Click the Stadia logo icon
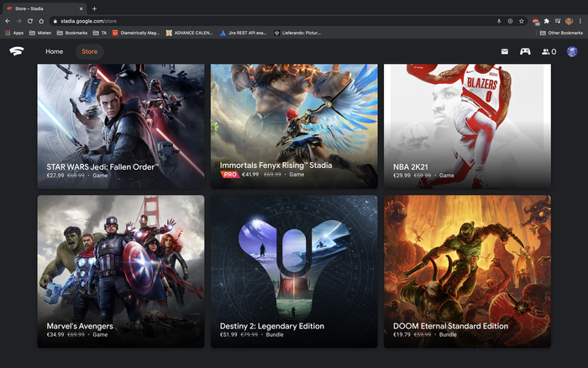Image resolution: width=588 pixels, height=368 pixels. (x=17, y=51)
